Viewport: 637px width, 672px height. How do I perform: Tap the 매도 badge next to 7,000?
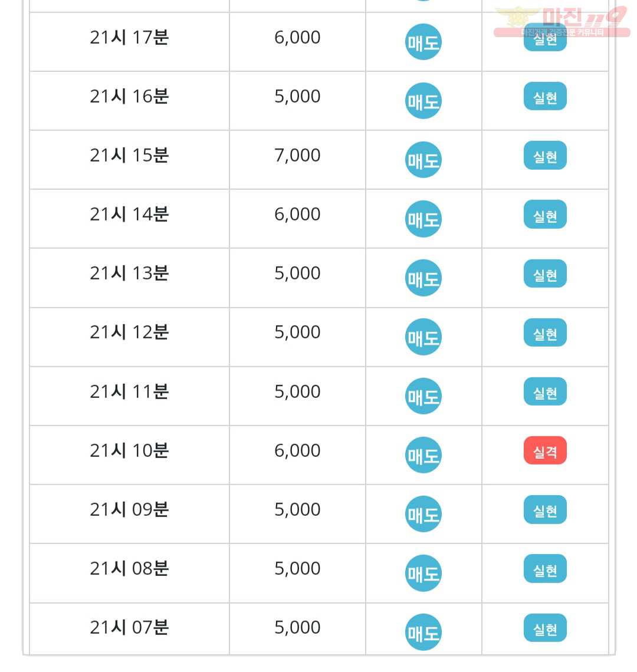(x=423, y=160)
